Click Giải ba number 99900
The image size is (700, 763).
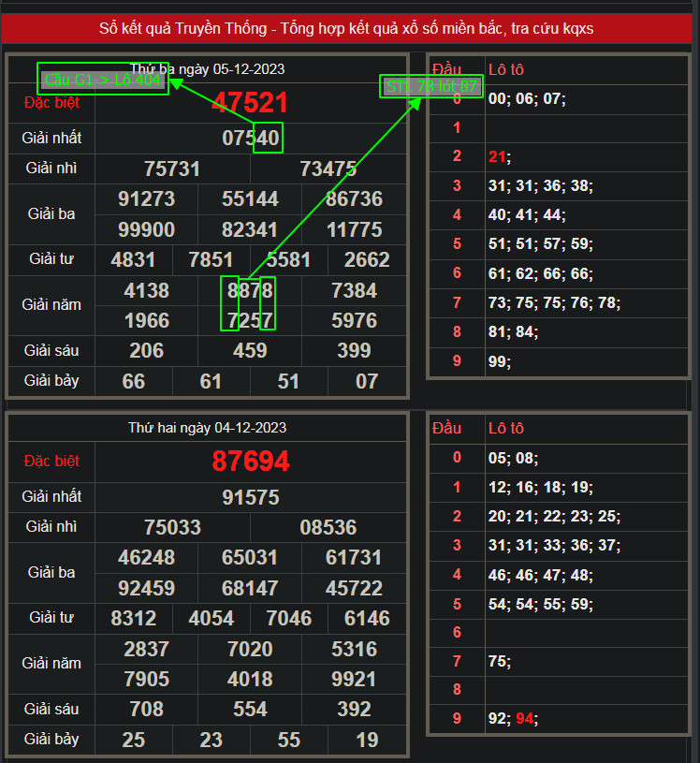[146, 230]
